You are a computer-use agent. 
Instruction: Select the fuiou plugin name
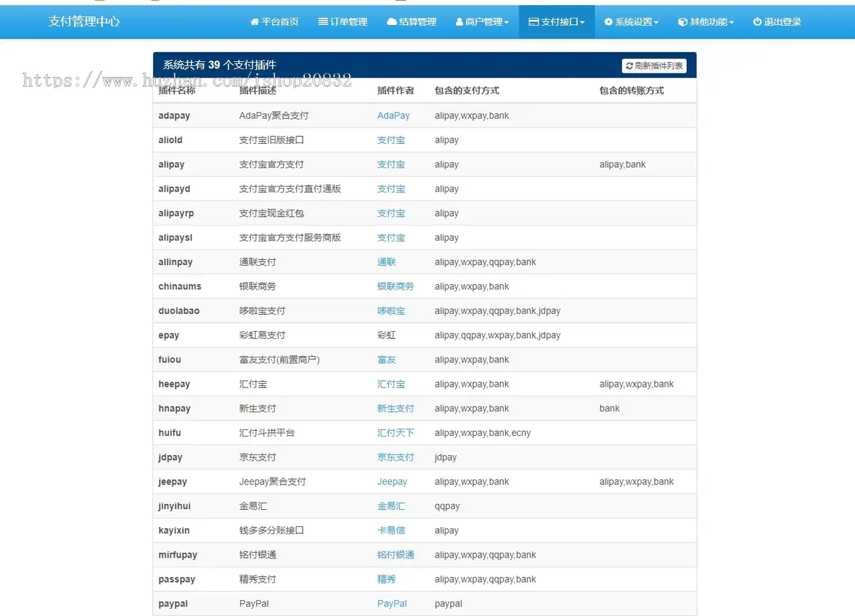click(x=170, y=360)
